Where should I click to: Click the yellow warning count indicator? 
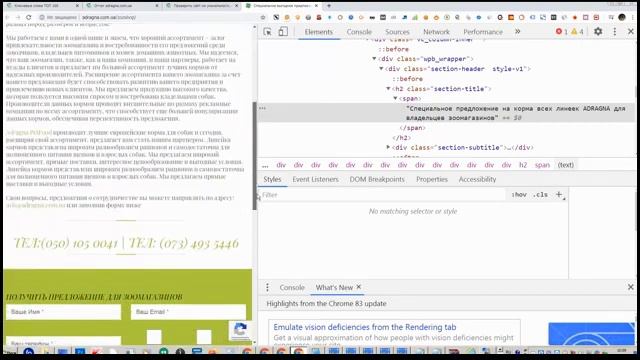tap(578, 31)
